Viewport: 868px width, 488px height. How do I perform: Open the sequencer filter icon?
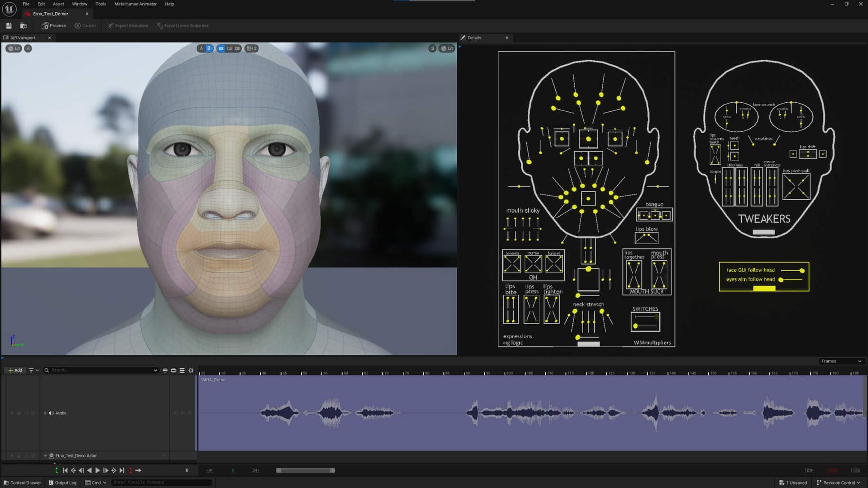point(31,370)
